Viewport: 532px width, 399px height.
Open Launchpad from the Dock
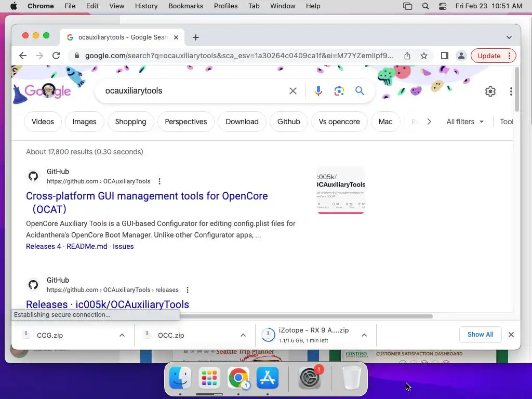pyautogui.click(x=209, y=378)
